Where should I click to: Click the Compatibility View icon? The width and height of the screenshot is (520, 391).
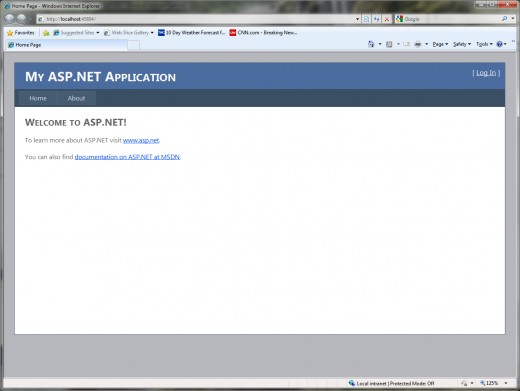(x=366, y=19)
